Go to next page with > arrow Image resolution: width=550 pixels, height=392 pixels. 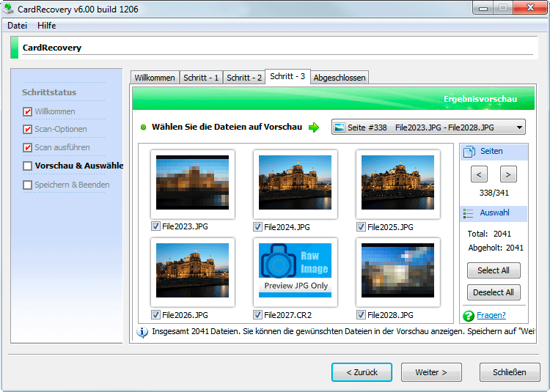point(508,174)
